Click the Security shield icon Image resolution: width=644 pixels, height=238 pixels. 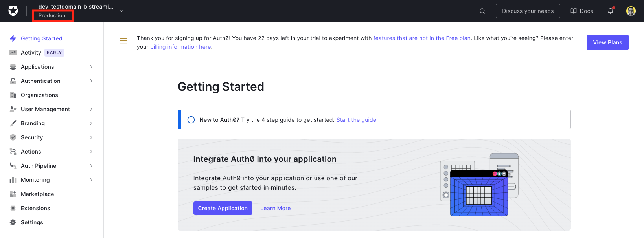pos(13,137)
